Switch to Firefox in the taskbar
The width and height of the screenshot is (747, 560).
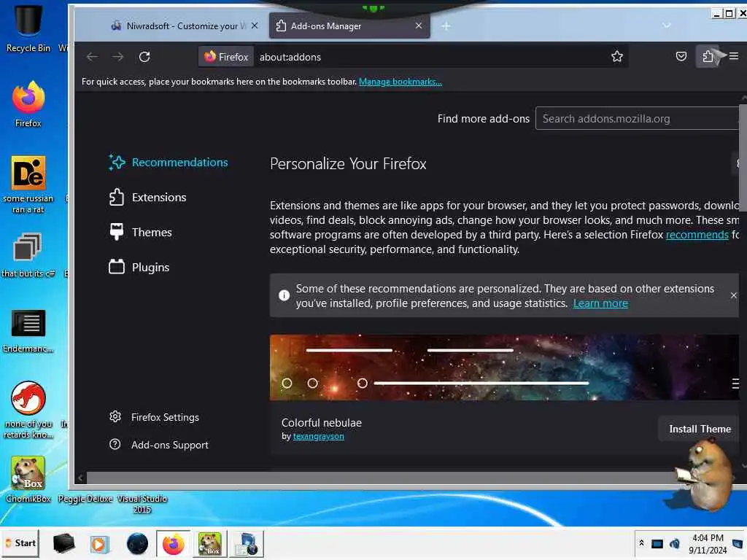click(174, 543)
